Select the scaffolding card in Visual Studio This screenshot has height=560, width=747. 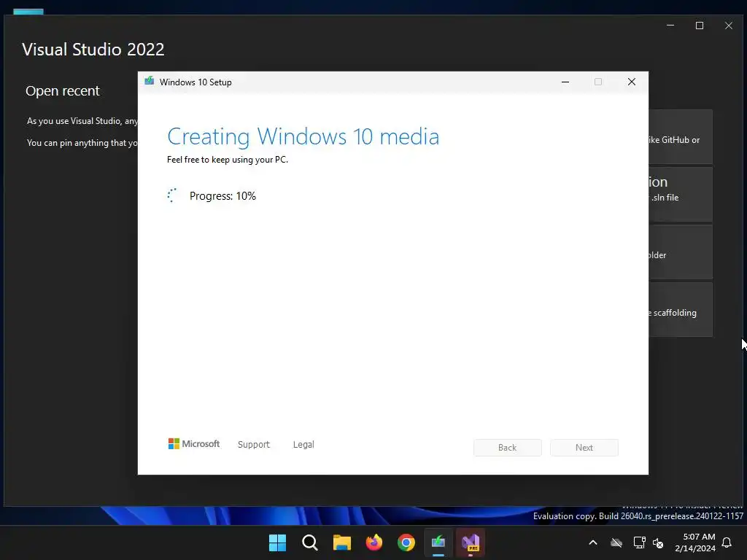[x=681, y=309]
